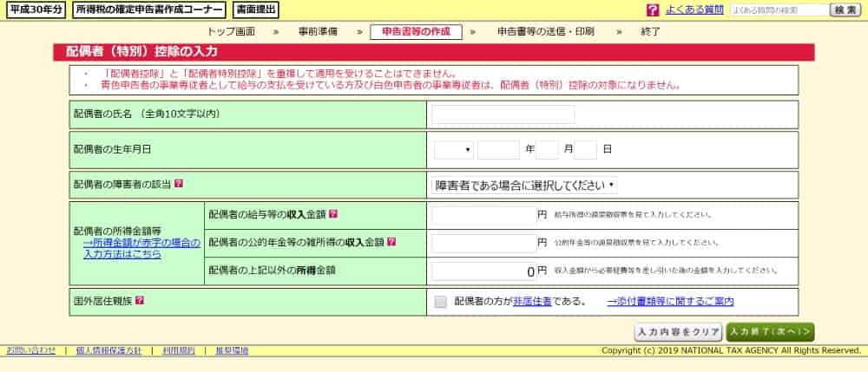
Task: Click the help icon beside よくある質問
Action: [x=653, y=10]
